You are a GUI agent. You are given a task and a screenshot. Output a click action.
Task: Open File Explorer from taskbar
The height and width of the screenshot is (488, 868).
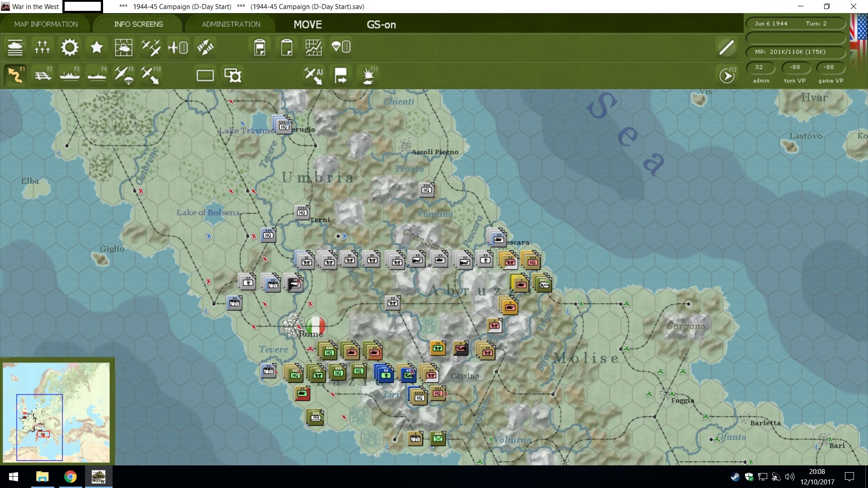coord(42,477)
